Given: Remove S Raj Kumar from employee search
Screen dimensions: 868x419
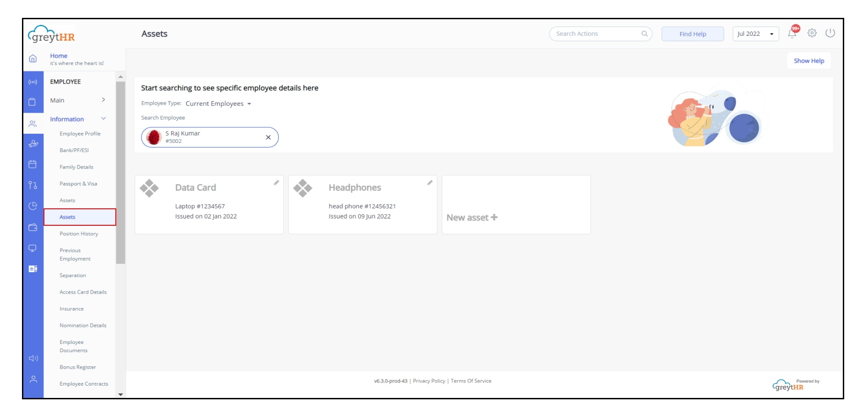Looking at the screenshot, I should [268, 137].
